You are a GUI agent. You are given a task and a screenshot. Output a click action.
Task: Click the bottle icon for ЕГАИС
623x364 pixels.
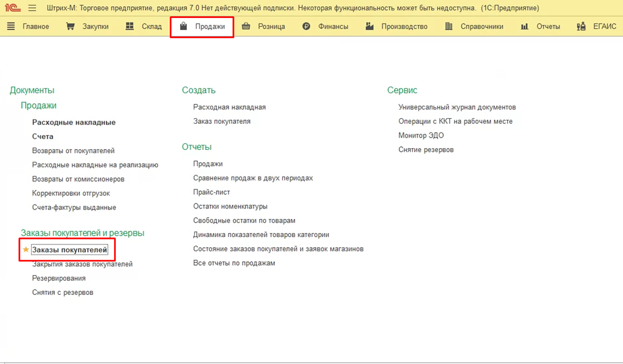[581, 27]
